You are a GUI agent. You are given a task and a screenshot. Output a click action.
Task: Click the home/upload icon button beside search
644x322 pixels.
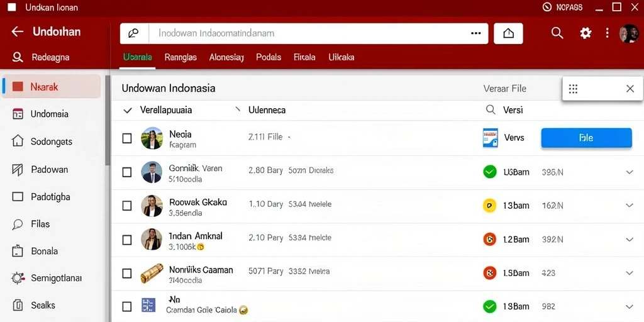(508, 33)
